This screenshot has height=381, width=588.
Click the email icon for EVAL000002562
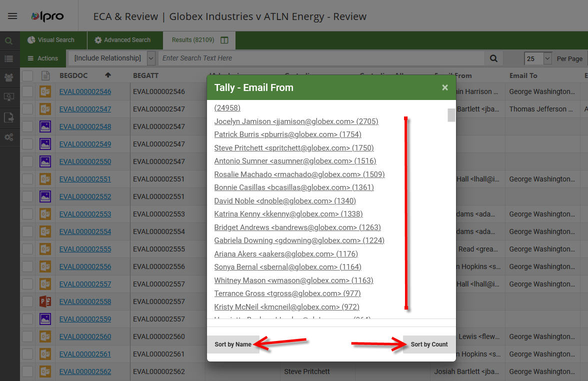(x=45, y=371)
